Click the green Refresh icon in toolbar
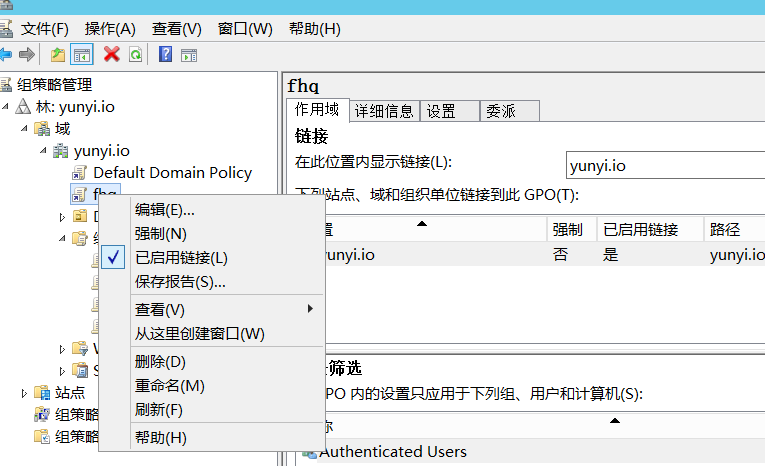 click(134, 54)
